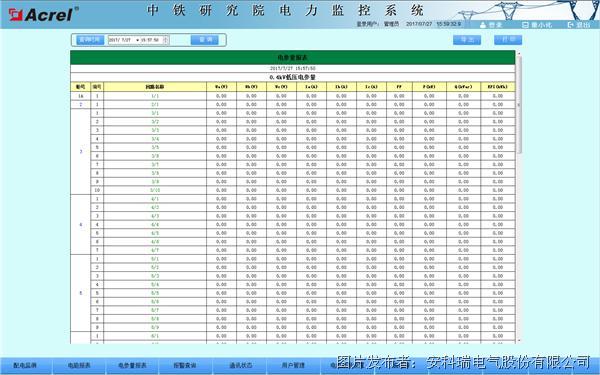Click the P(kW) value in row 1/1
Image resolution: width=600 pixels, height=375 pixels.
[429, 96]
